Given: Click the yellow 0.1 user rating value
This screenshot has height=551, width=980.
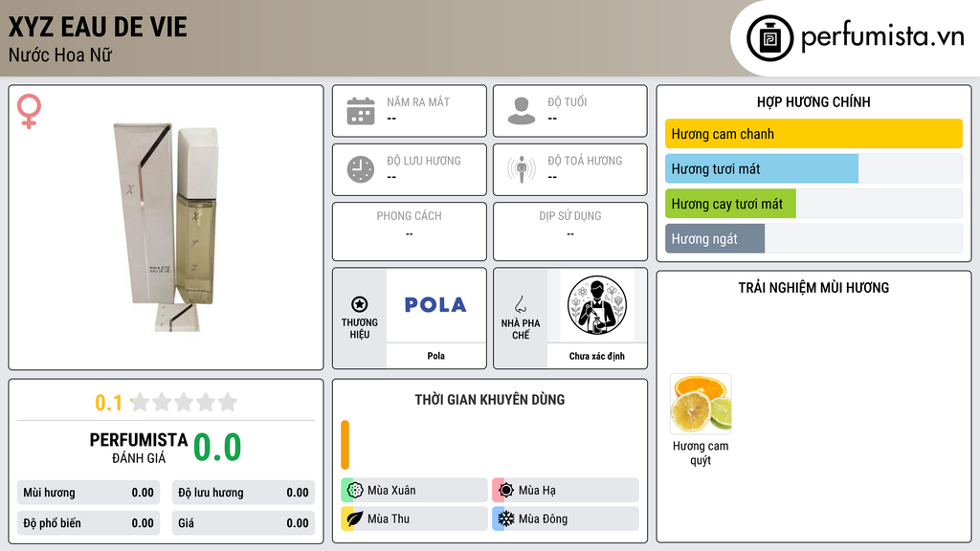Looking at the screenshot, I should coord(108,403).
